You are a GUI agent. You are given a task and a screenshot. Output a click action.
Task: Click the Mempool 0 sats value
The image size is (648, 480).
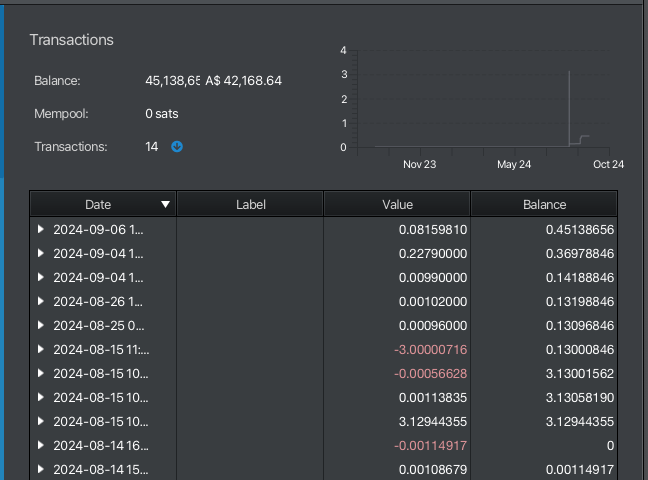[162, 114]
